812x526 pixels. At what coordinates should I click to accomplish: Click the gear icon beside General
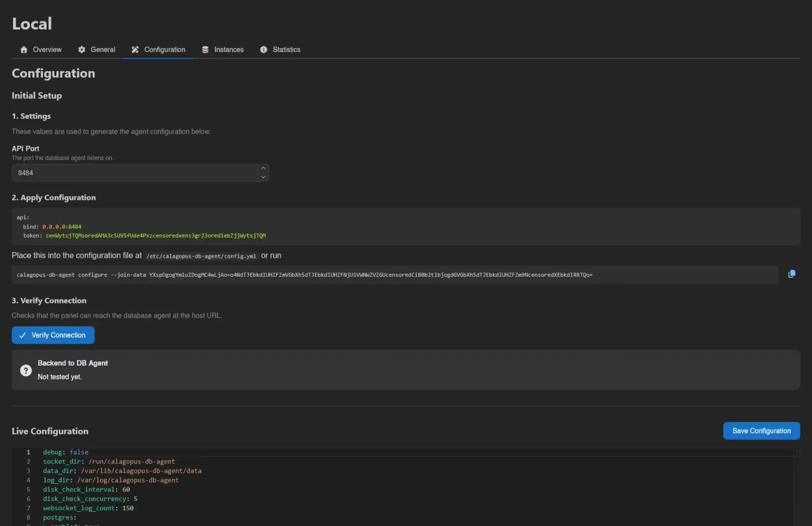pyautogui.click(x=82, y=50)
